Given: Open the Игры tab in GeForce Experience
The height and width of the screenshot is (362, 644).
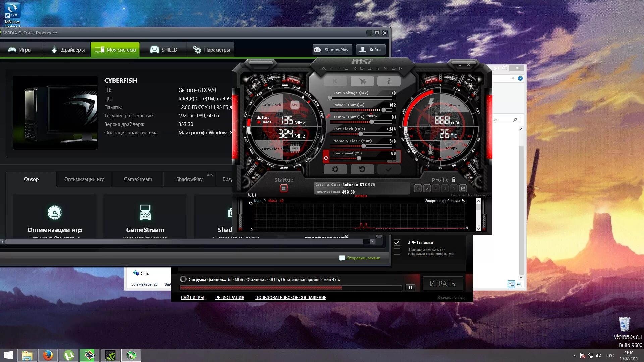Looking at the screenshot, I should 20,50.
